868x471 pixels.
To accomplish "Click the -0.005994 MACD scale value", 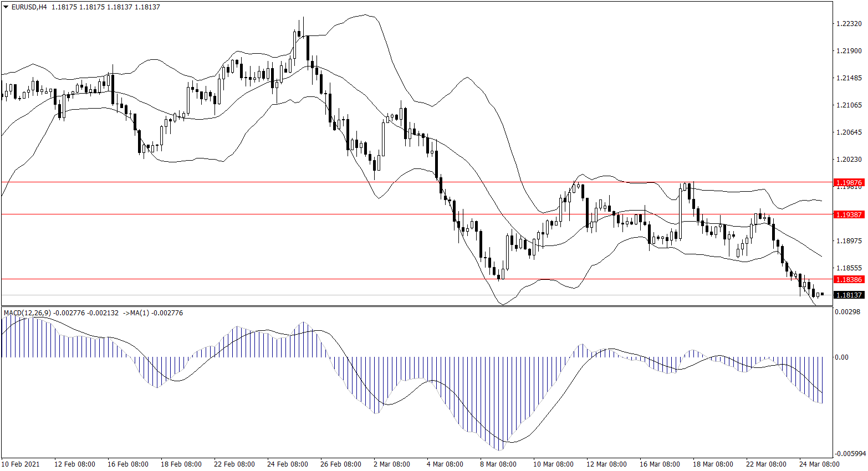I will pyautogui.click(x=850, y=454).
